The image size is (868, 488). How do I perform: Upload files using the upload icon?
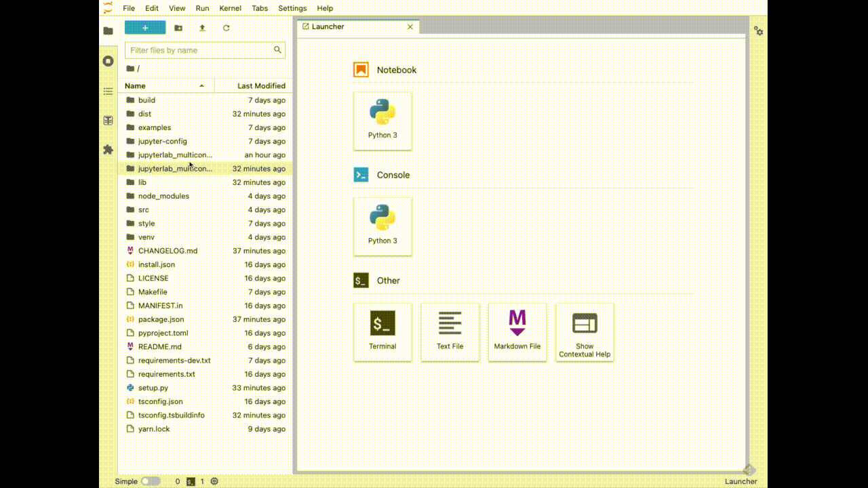click(201, 28)
